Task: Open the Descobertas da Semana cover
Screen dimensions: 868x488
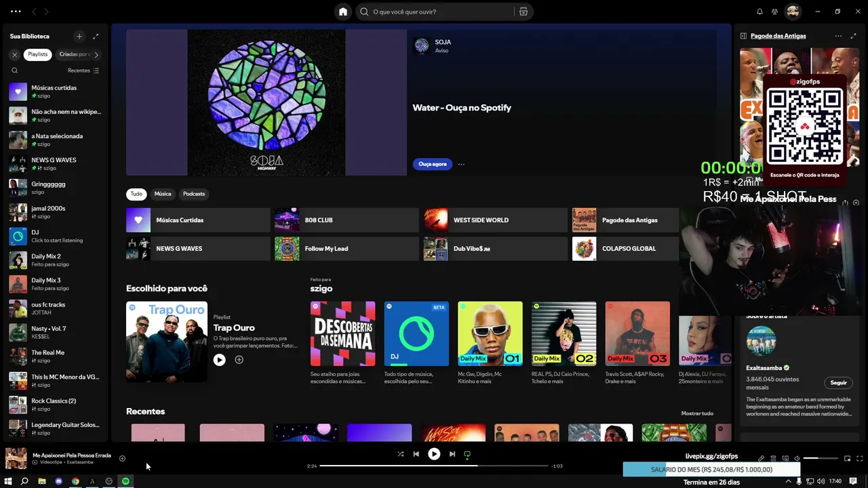Action: (342, 333)
